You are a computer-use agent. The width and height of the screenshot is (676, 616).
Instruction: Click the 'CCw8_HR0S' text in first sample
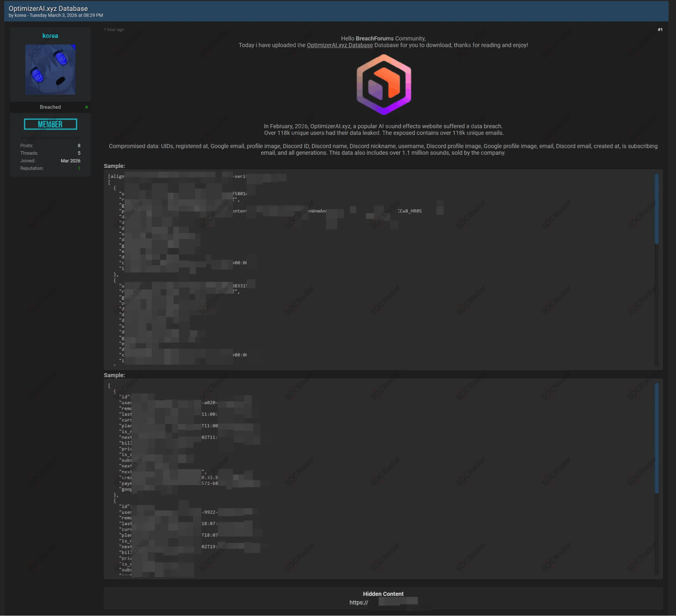[410, 211]
